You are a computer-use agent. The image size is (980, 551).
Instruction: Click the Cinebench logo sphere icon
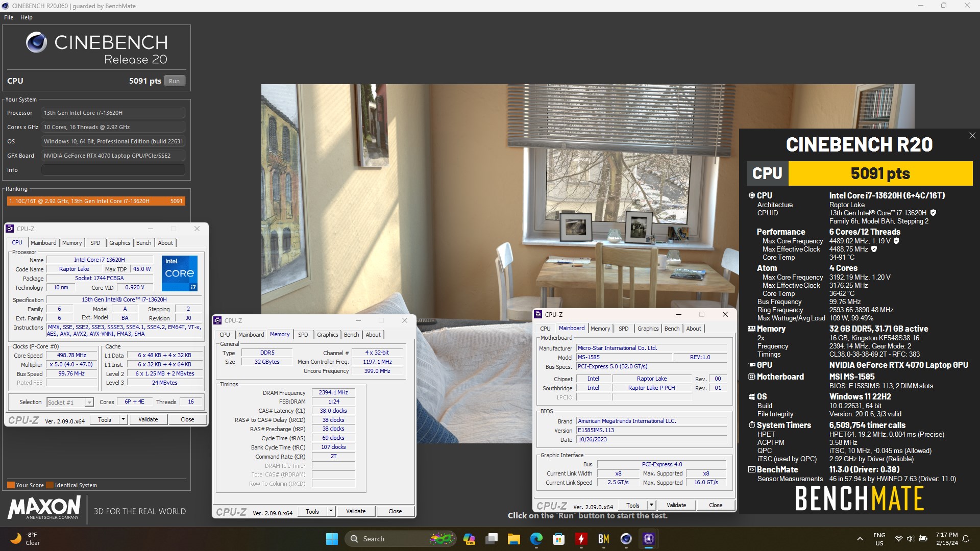pos(37,42)
